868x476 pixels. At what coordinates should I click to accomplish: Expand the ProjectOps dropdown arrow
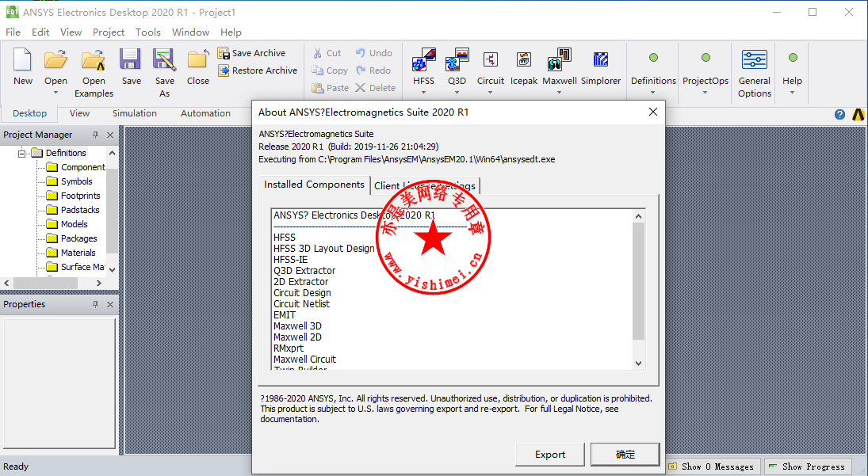click(x=705, y=93)
